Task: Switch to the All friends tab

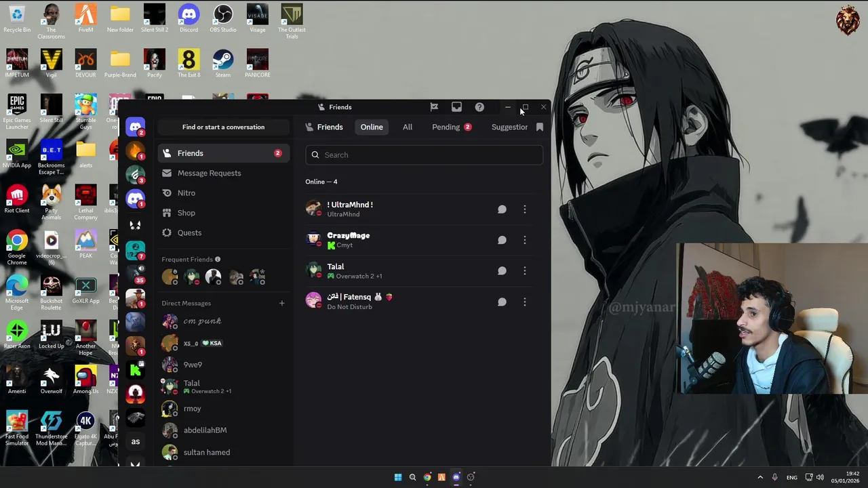Action: tap(408, 127)
